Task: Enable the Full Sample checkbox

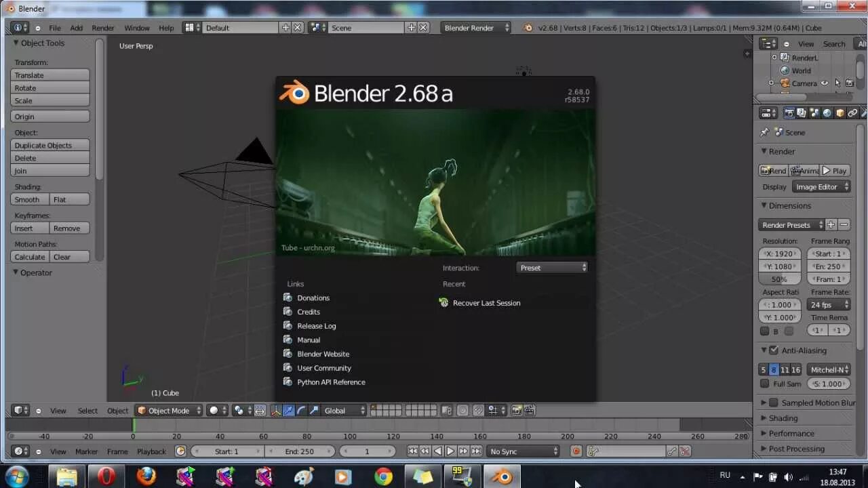Action: coord(765,384)
